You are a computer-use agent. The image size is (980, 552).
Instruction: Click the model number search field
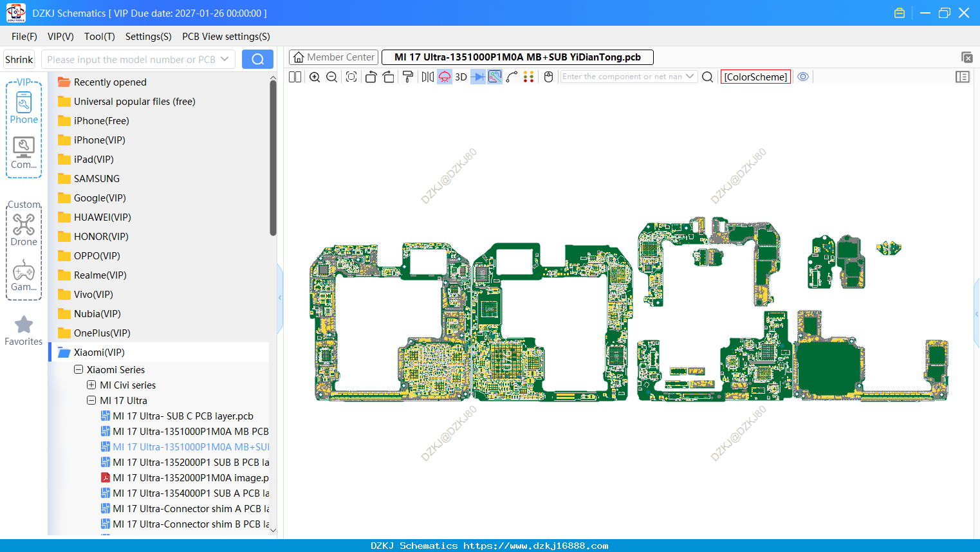[x=131, y=59]
